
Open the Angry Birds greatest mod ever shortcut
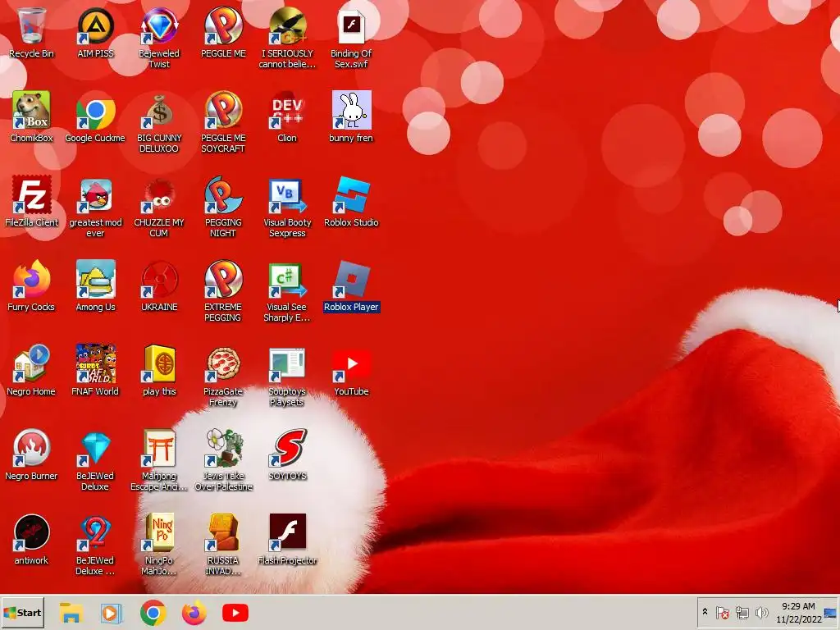point(95,207)
